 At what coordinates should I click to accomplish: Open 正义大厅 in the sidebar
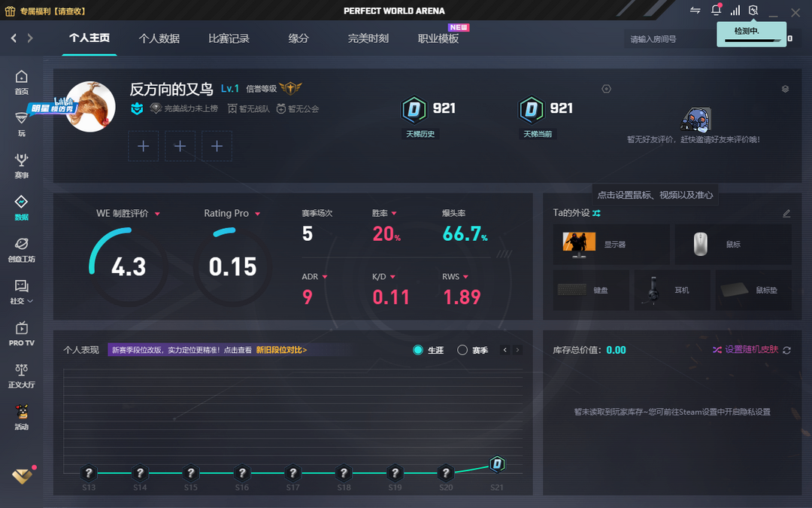point(21,376)
